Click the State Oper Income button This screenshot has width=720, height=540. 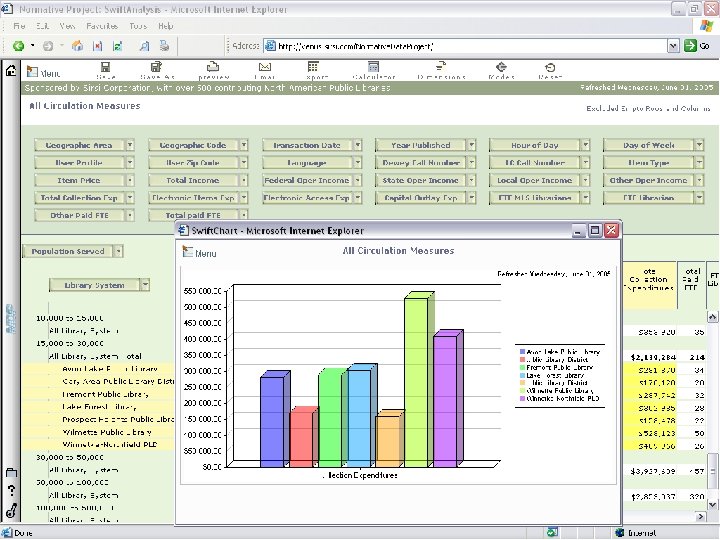pos(421,180)
